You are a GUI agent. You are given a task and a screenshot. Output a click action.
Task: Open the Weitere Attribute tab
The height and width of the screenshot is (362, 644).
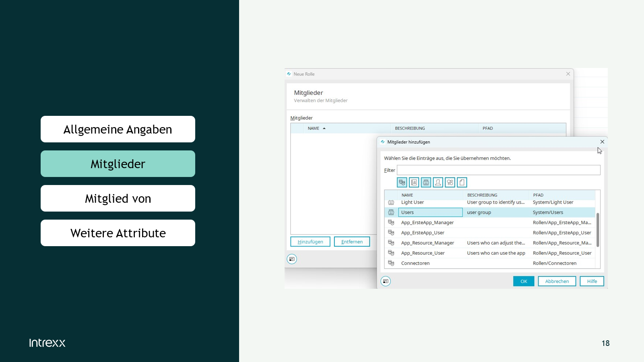[x=118, y=233]
